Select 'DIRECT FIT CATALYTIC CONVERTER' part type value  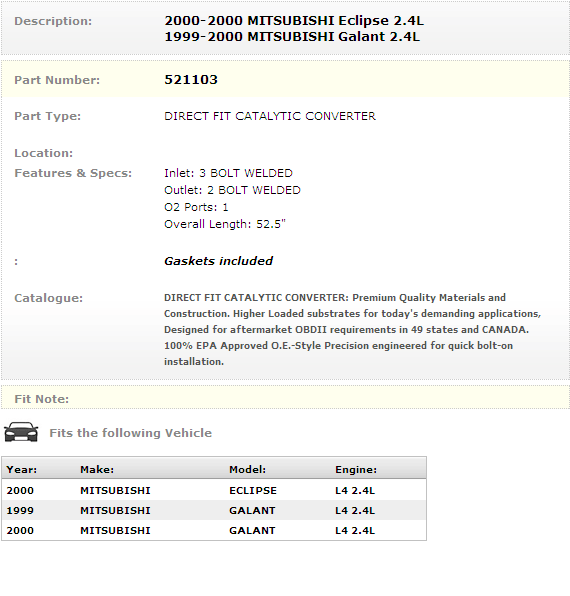coord(270,116)
